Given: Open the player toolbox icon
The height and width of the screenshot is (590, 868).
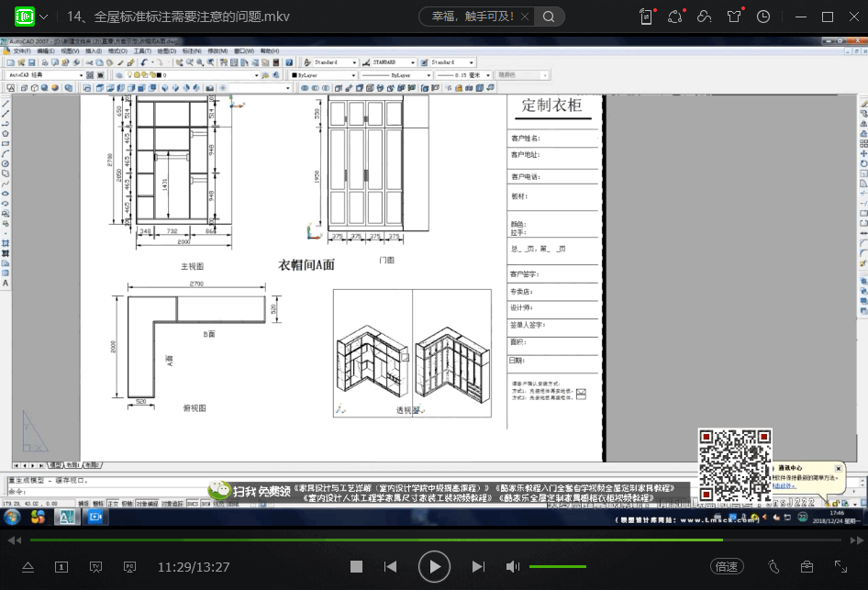Looking at the screenshot, I should (807, 567).
